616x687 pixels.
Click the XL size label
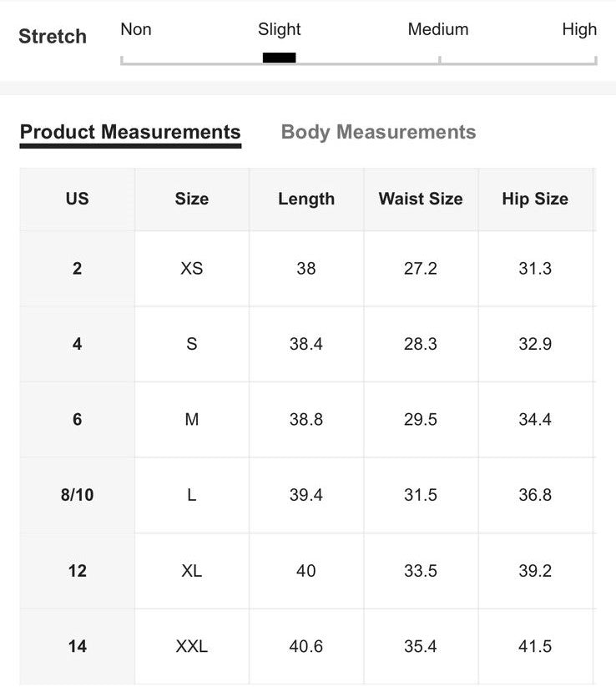pos(191,571)
